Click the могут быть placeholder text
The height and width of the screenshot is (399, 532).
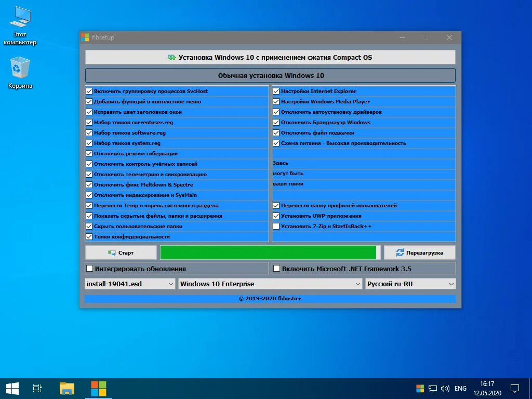(x=288, y=174)
